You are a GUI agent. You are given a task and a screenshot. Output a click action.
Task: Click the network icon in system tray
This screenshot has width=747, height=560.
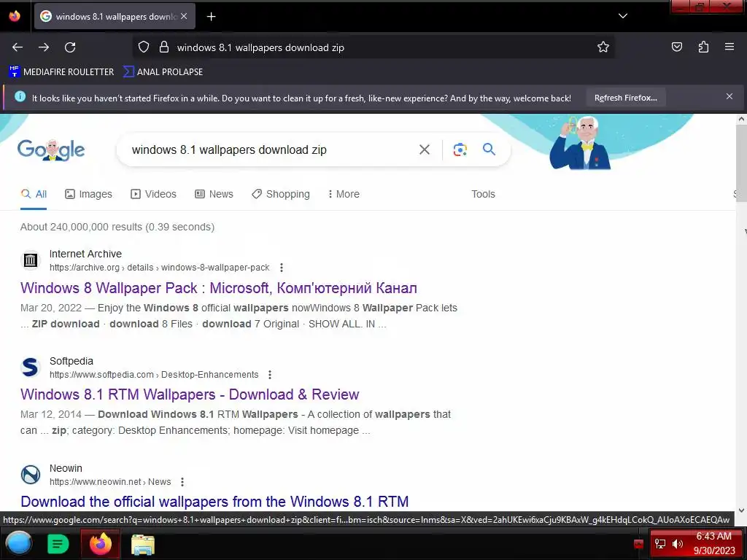[659, 544]
